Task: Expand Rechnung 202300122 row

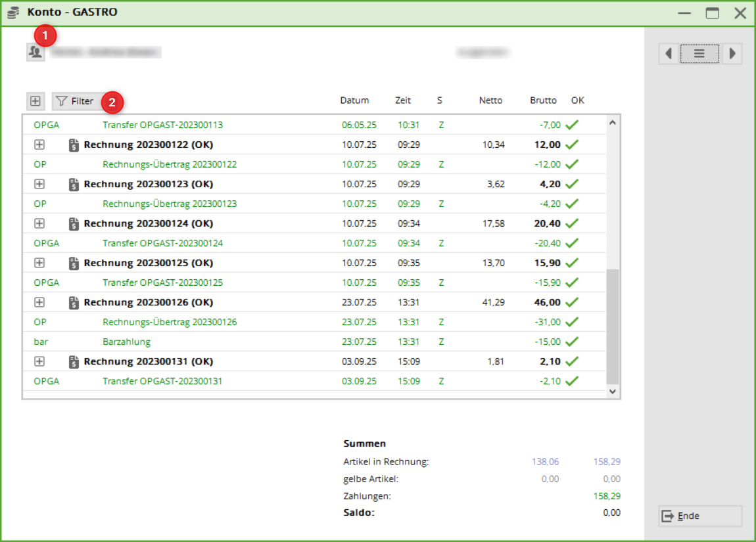Action: 39,145
